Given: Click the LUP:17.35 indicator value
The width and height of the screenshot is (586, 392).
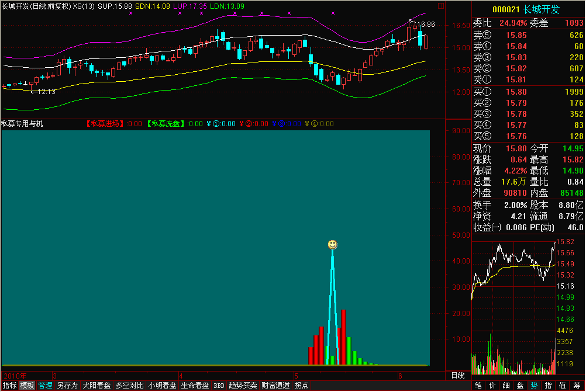Looking at the screenshot, I should click(x=190, y=6).
